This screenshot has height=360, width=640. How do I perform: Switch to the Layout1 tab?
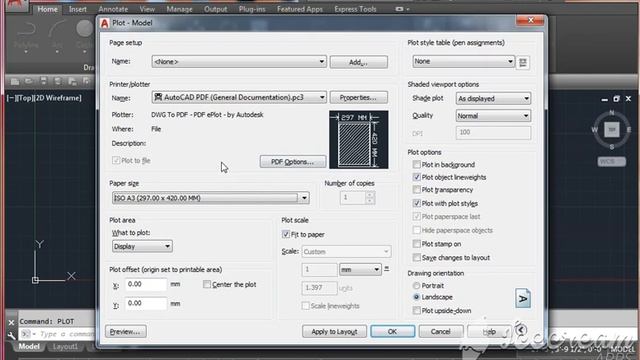coord(65,347)
